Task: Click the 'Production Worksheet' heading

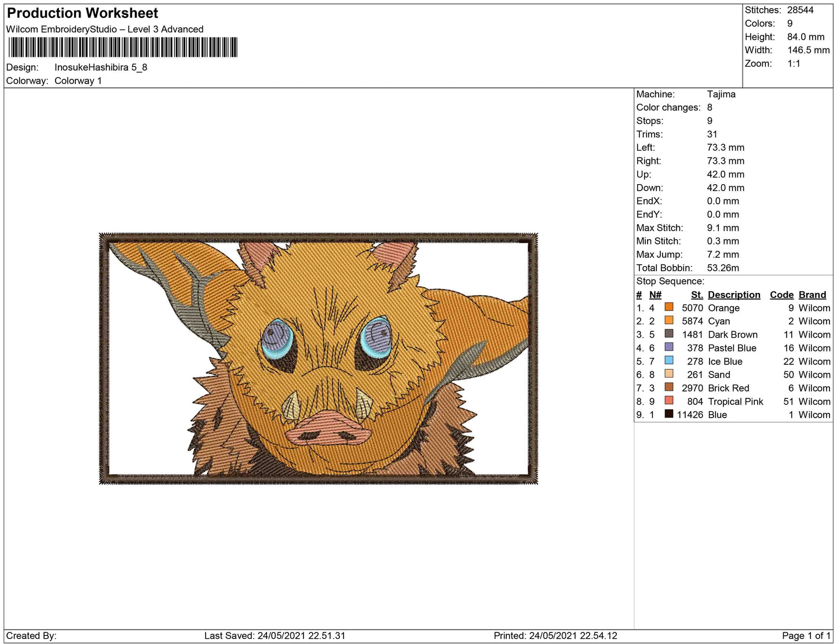Action: pyautogui.click(x=82, y=13)
